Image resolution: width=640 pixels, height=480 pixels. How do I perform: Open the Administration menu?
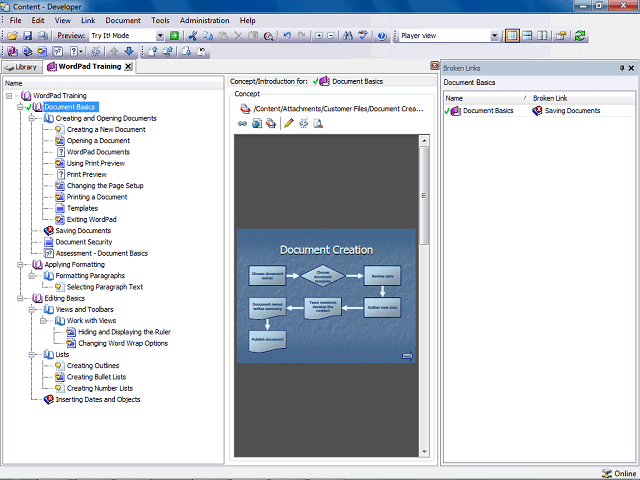(x=204, y=20)
